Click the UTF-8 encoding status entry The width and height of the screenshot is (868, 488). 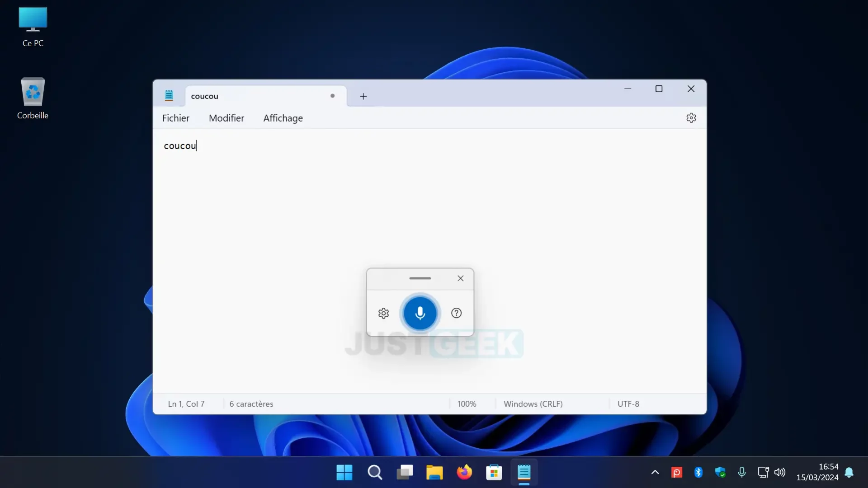pos(628,404)
